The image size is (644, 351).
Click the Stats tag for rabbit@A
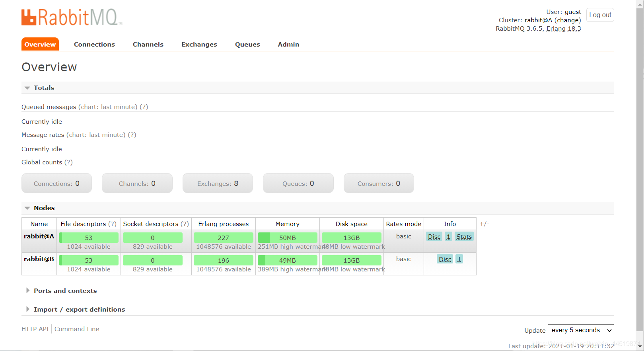point(464,237)
